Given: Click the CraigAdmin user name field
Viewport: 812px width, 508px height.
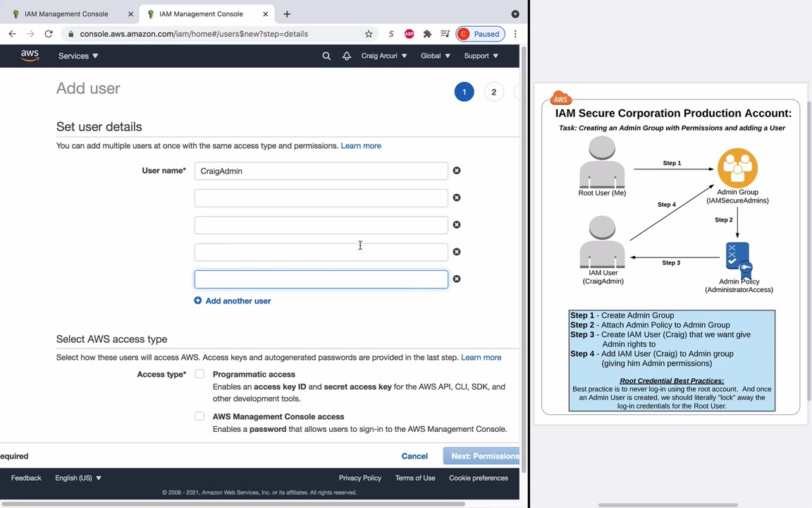Looking at the screenshot, I should point(321,171).
